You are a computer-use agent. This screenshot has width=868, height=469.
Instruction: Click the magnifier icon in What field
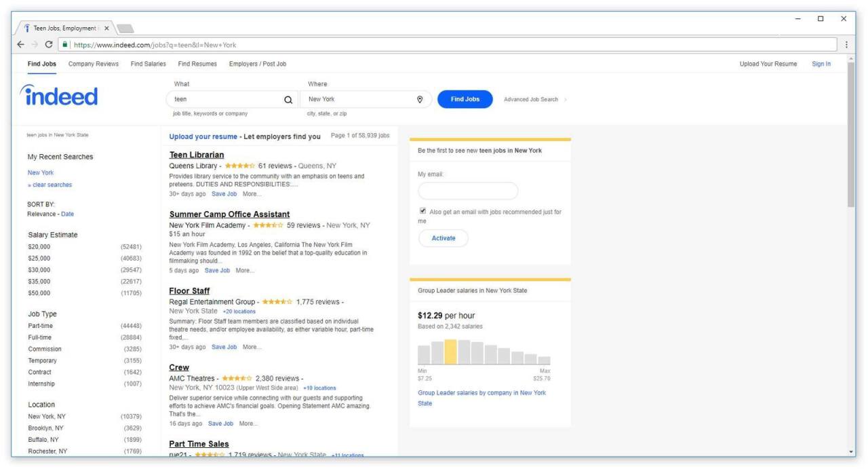tap(288, 99)
